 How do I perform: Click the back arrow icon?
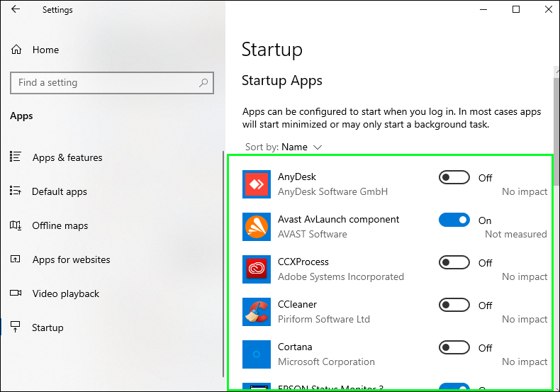[16, 9]
